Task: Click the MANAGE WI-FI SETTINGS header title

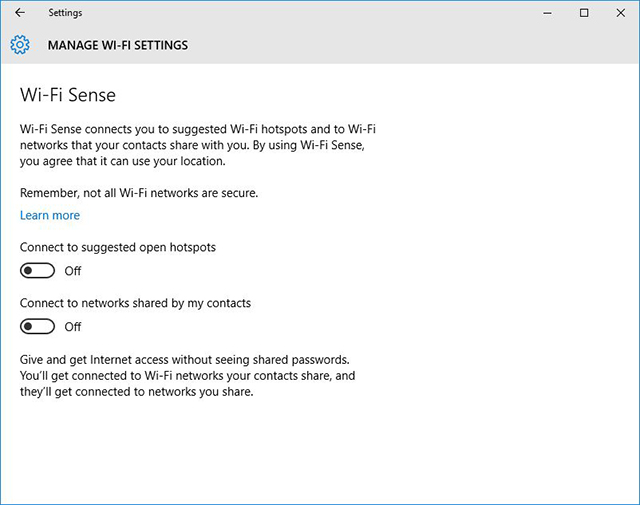Action: pos(118,45)
